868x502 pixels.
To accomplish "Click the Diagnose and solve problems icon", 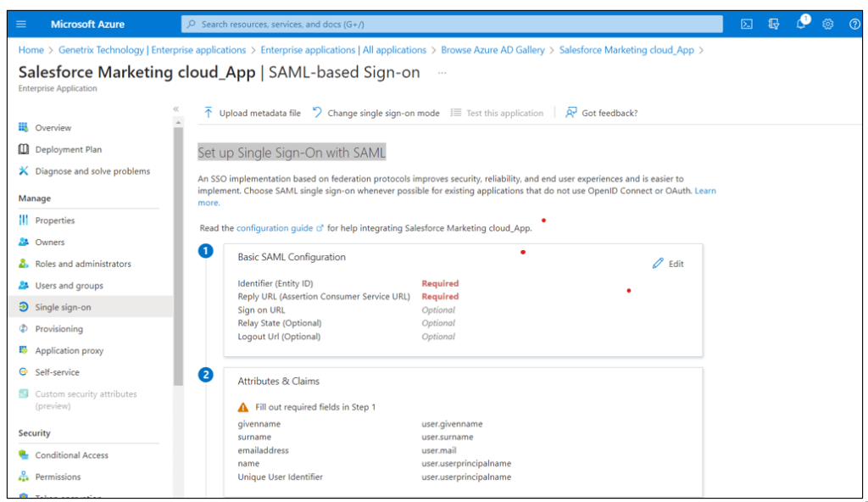I will coord(23,170).
